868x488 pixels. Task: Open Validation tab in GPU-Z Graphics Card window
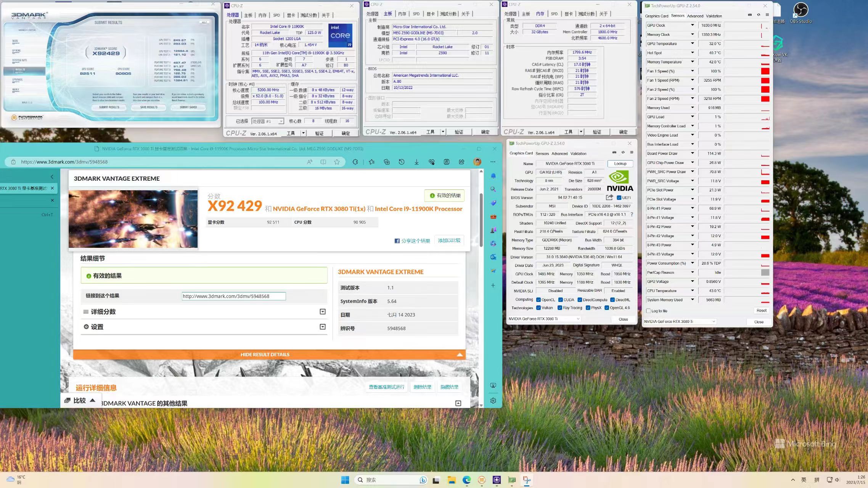[x=578, y=154]
